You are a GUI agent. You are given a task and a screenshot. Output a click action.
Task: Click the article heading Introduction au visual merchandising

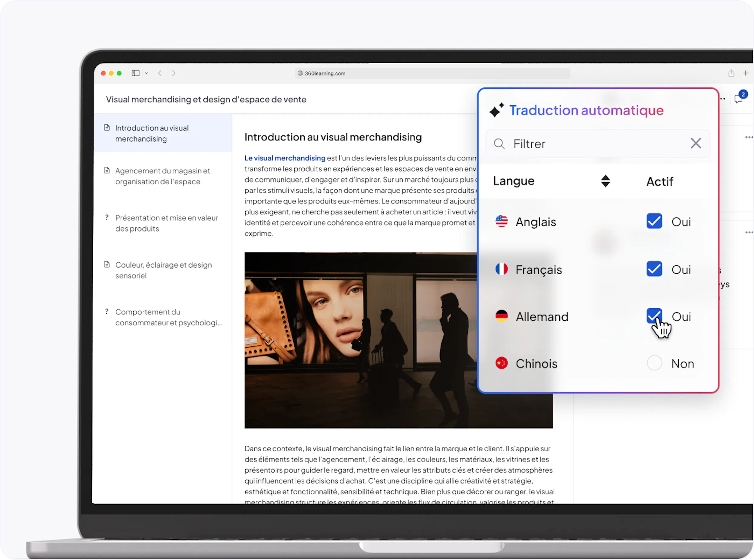click(x=333, y=137)
